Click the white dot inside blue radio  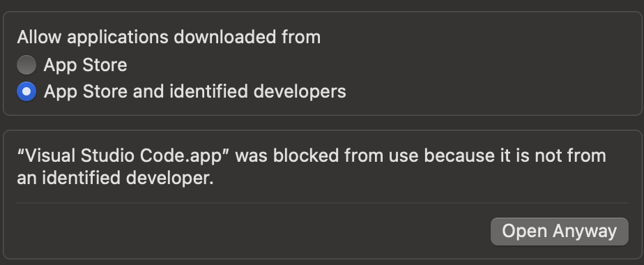[x=26, y=91]
